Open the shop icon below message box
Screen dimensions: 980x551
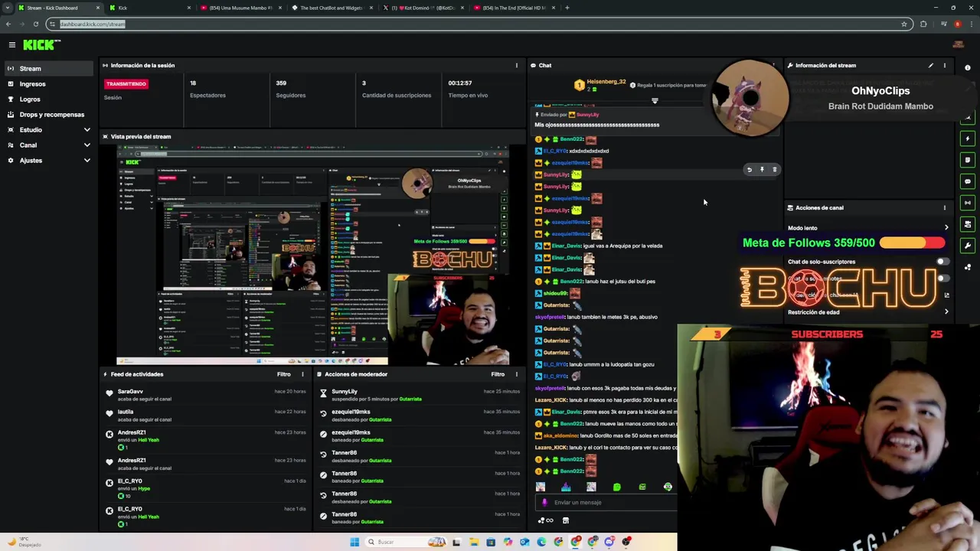pyautogui.click(x=565, y=520)
